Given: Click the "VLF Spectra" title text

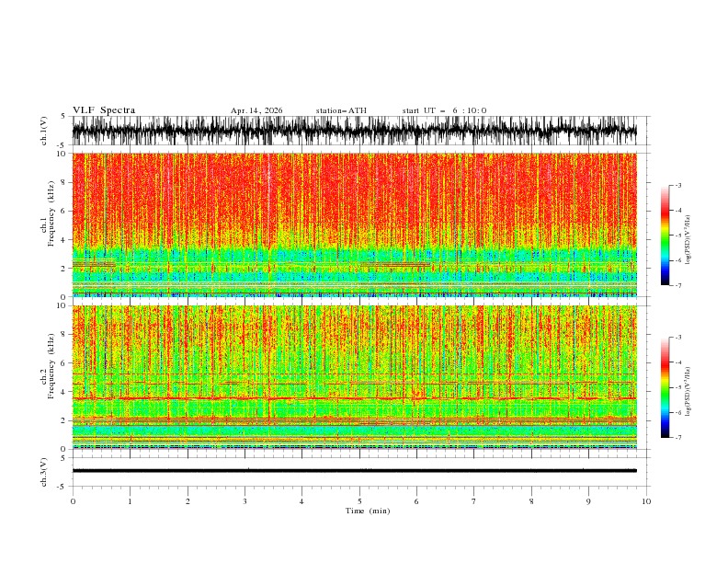Looking at the screenshot, I should [104, 110].
